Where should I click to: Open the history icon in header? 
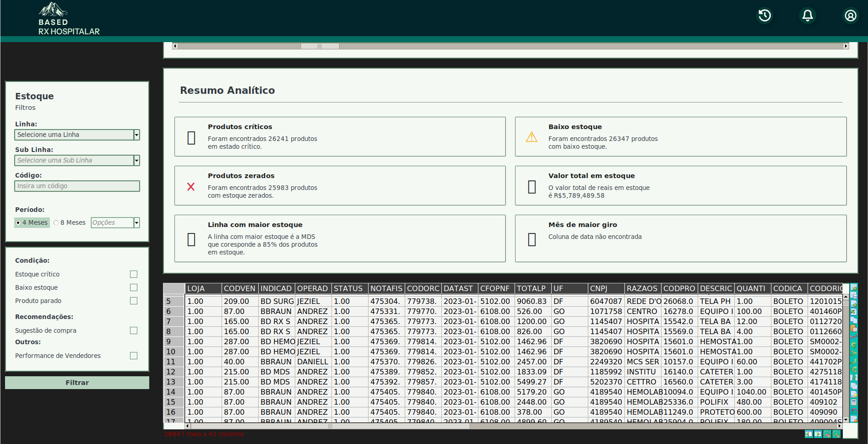[765, 16]
